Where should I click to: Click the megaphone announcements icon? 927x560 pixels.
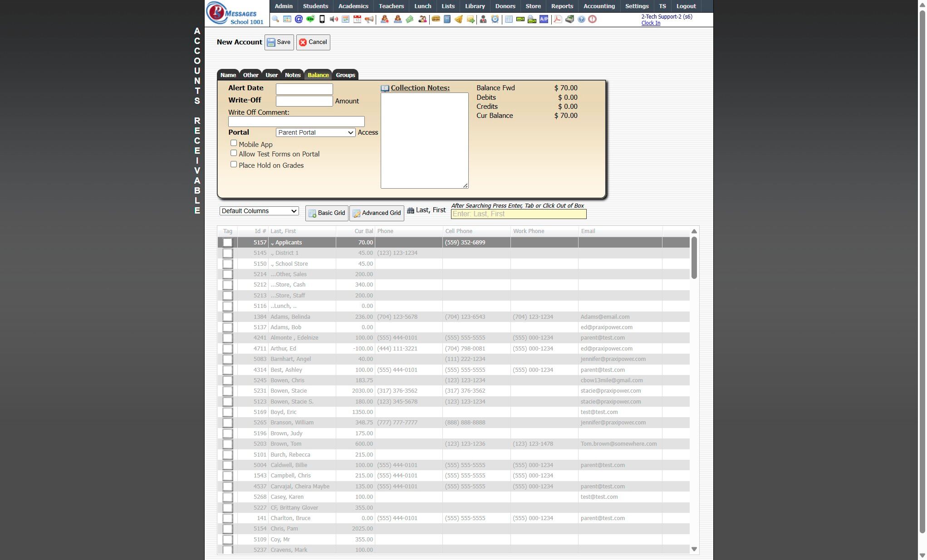tap(369, 19)
